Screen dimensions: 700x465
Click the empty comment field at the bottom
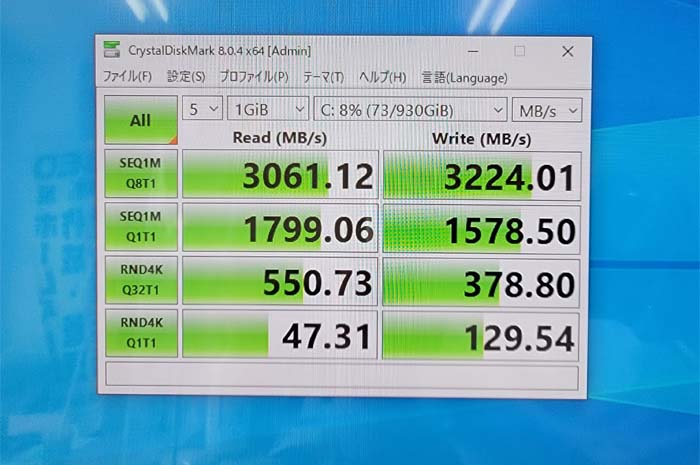point(342,377)
